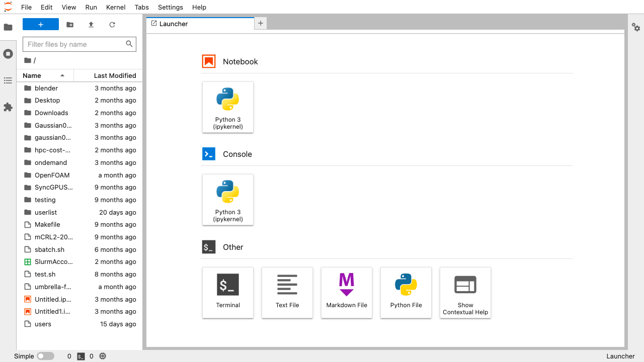Image resolution: width=644 pixels, height=362 pixels.
Task: Open the Kernel menu
Action: coord(116,7)
